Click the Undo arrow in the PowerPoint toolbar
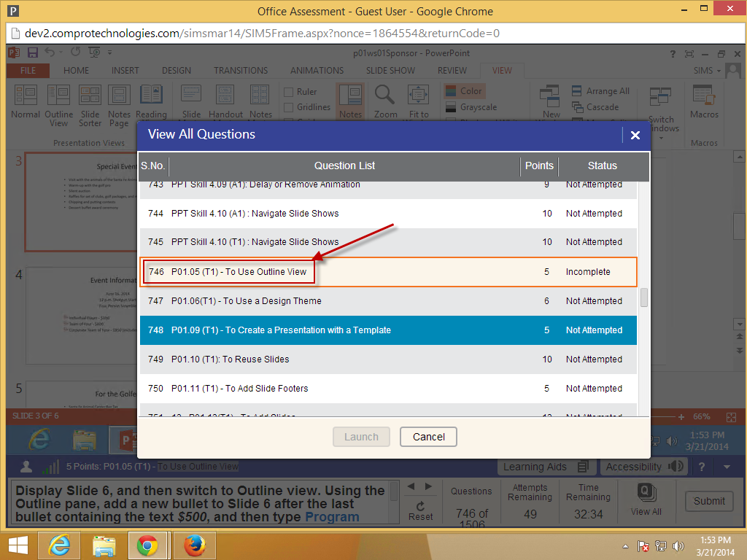This screenshot has height=560, width=747. pos(50,52)
